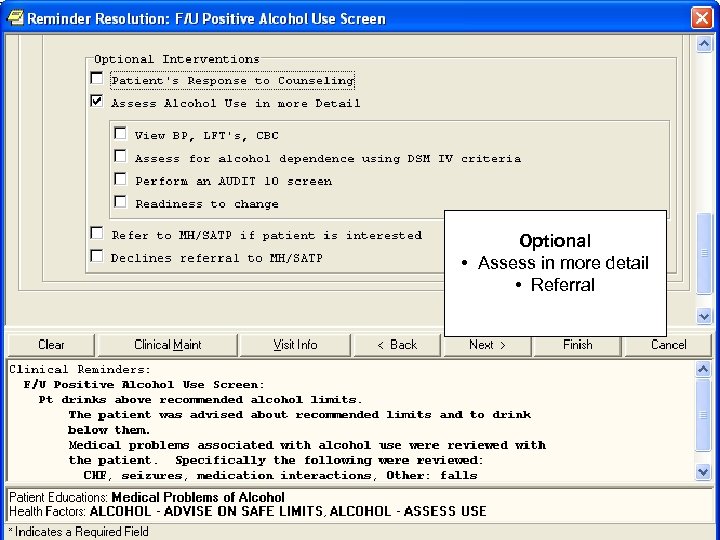This screenshot has width=720, height=540.
Task: Check Declines referral to MH/SATP
Action: tap(96, 256)
